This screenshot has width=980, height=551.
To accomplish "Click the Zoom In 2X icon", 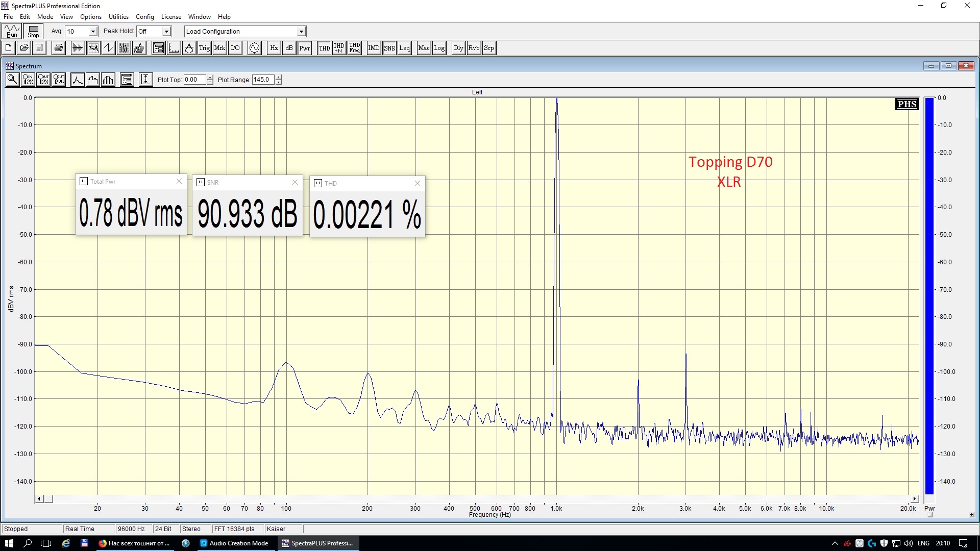I will 28,80.
